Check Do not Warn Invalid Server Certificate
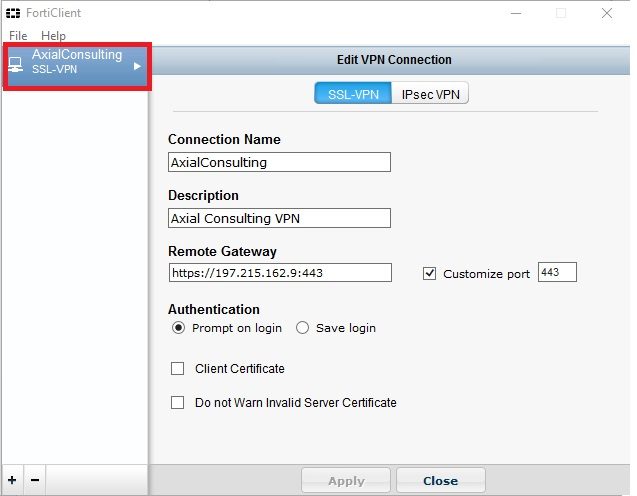 178,403
